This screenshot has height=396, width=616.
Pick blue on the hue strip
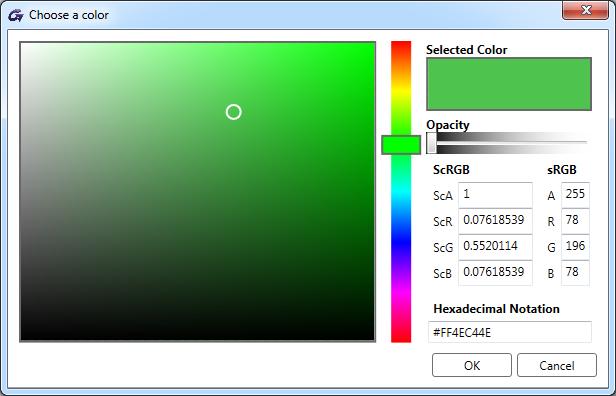[401, 242]
